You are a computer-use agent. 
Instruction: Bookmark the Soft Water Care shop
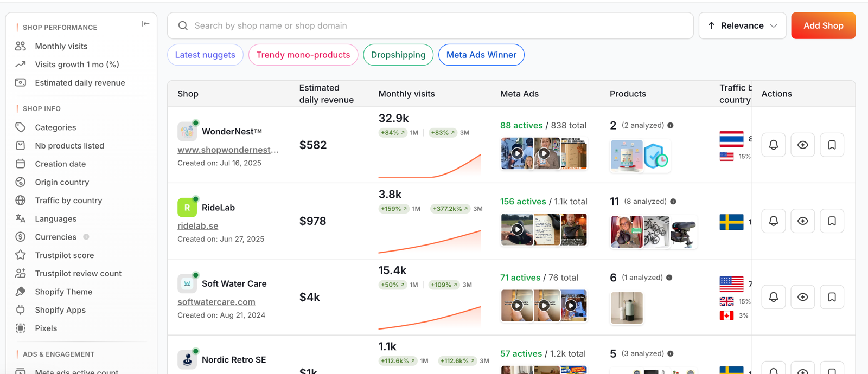832,297
